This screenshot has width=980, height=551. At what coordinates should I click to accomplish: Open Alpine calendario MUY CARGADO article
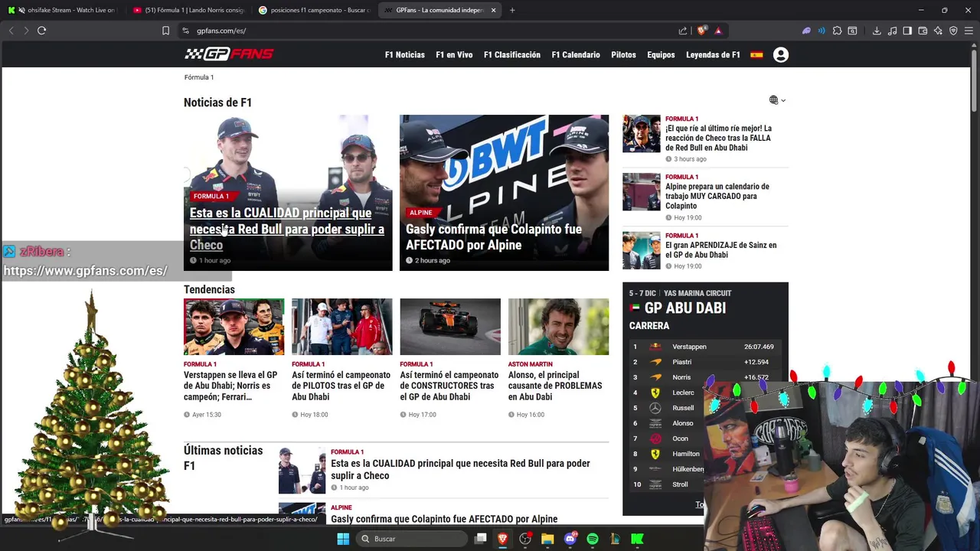[x=717, y=196]
